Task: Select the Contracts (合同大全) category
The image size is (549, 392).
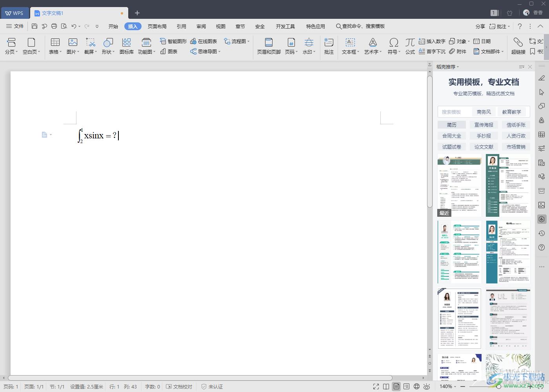Action: click(452, 136)
